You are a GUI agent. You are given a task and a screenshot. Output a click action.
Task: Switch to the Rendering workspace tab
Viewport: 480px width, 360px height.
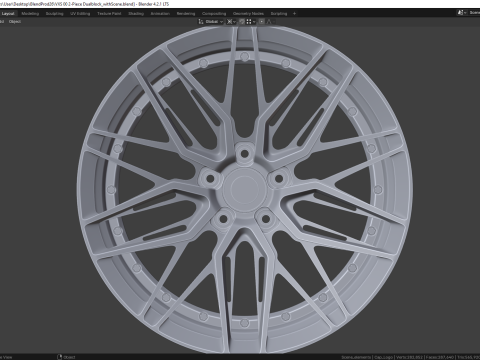186,14
